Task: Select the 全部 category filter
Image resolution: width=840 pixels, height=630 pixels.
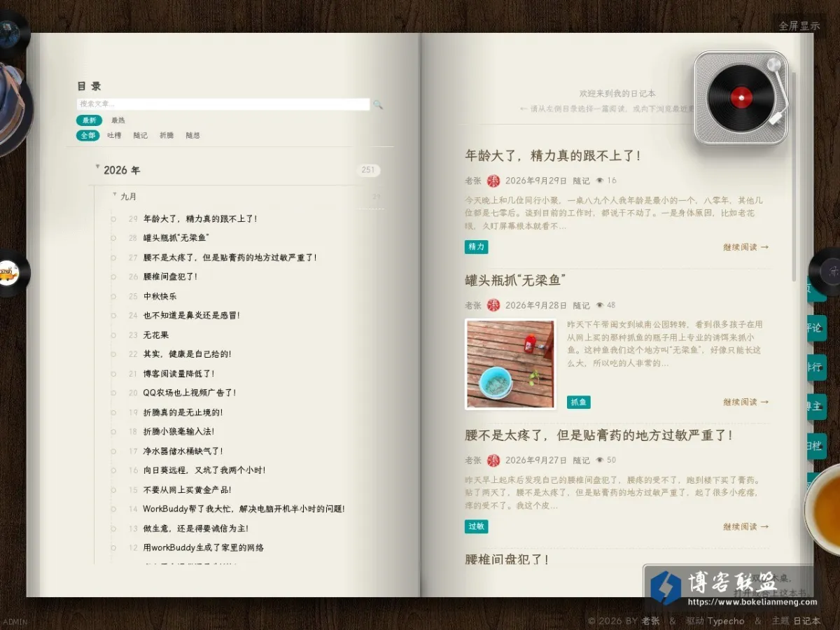Action: (x=88, y=135)
